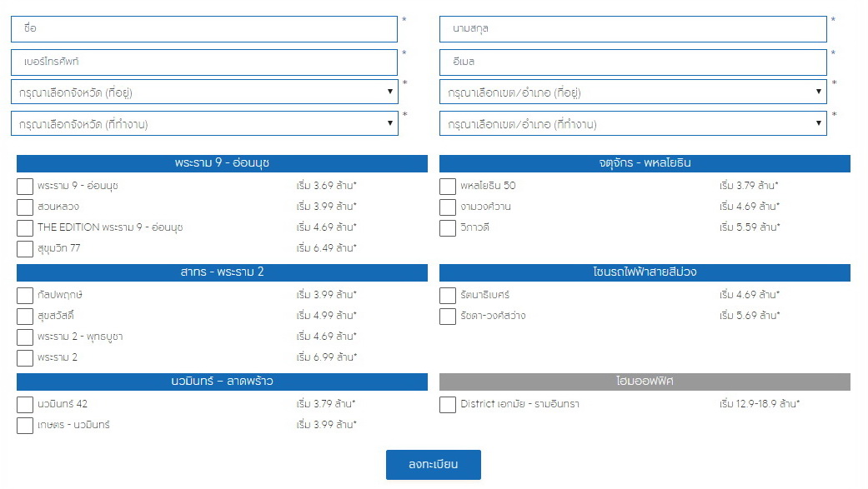Select the สุขุมวิท 77 checkbox
868x489 pixels.
(x=25, y=249)
